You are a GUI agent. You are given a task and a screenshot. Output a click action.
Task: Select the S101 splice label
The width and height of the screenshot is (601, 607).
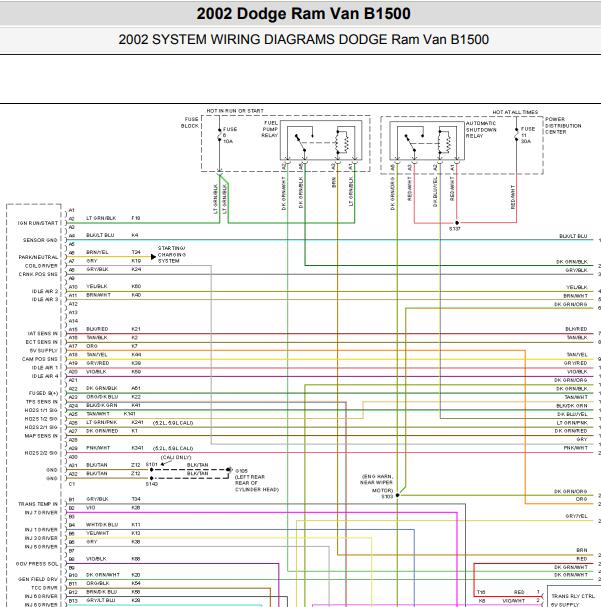click(x=152, y=464)
